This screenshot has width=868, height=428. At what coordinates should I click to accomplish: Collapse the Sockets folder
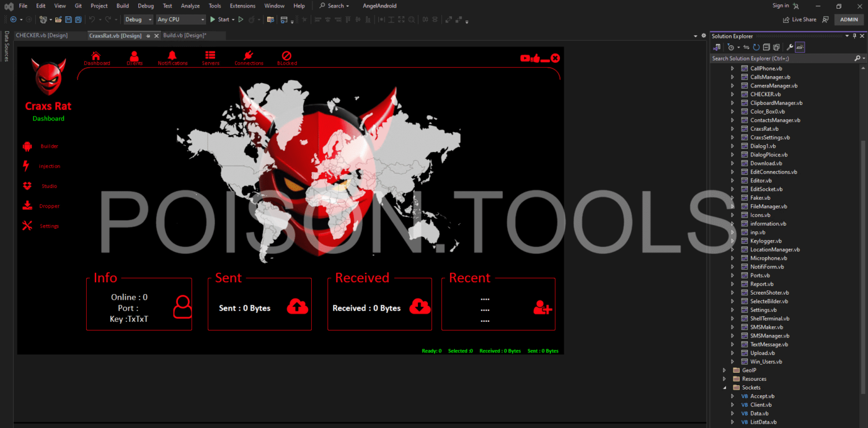(724, 388)
